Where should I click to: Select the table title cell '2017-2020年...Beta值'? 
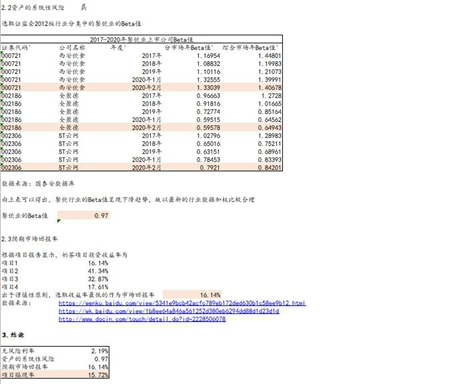(142, 39)
